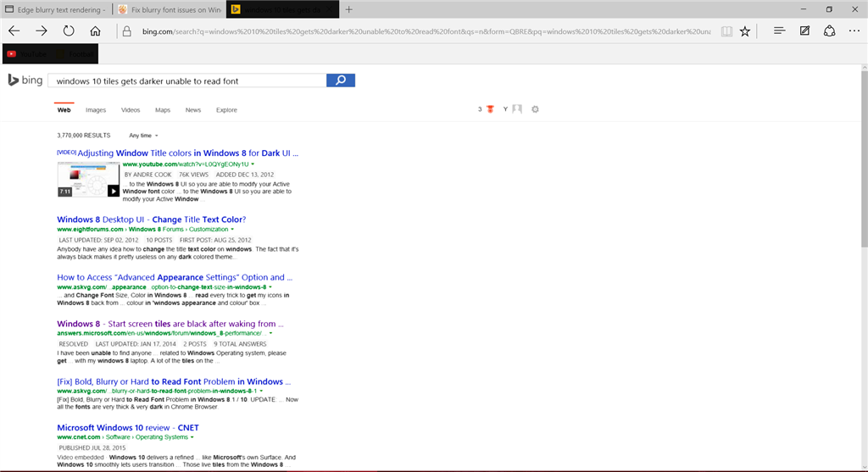The height and width of the screenshot is (472, 868).
Task: Switch to Maps results
Action: pos(163,110)
